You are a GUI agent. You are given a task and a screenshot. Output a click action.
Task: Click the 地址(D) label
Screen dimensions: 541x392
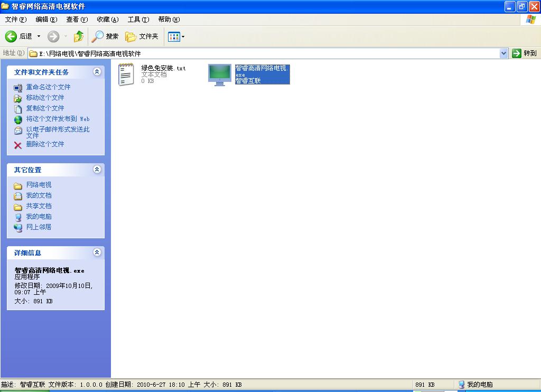pyautogui.click(x=13, y=53)
